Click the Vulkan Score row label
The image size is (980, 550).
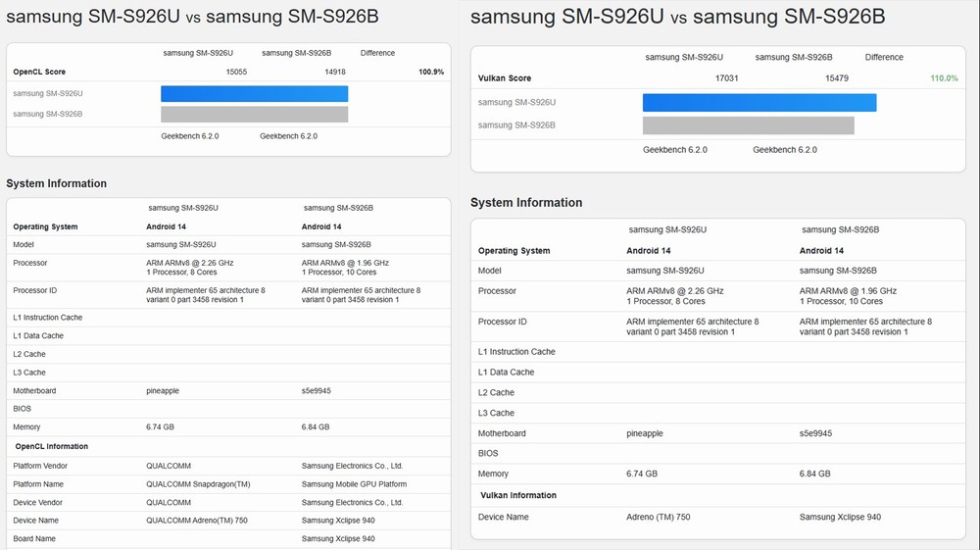505,78
